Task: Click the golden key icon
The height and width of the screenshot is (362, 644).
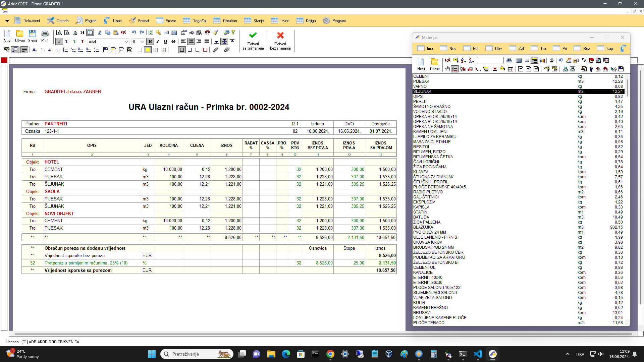Action: [158, 33]
